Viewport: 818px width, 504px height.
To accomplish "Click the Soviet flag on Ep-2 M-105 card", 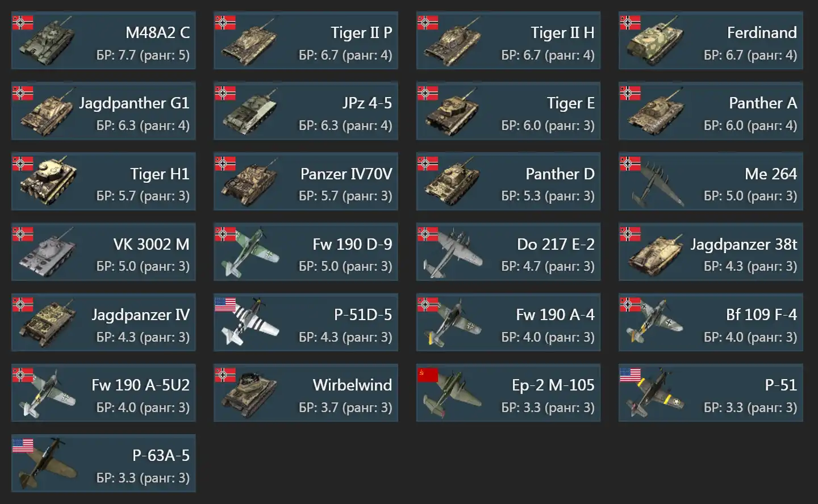I will point(428,375).
